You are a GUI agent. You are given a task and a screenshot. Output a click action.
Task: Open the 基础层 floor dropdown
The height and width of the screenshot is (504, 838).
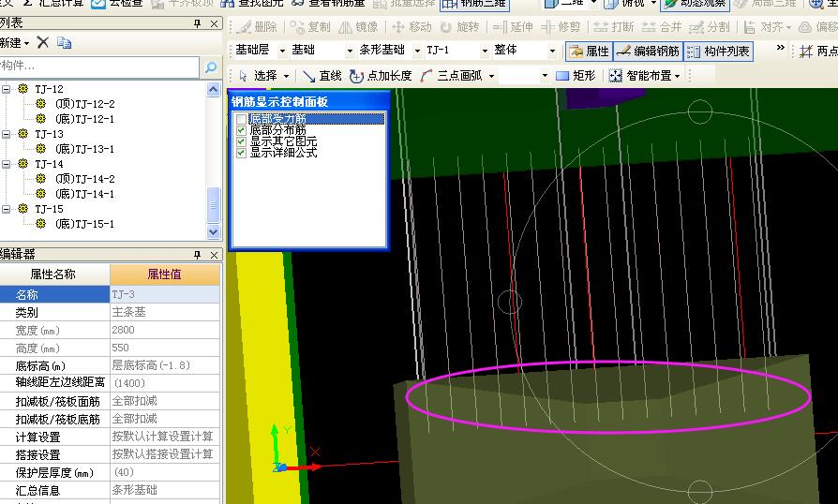tap(282, 52)
